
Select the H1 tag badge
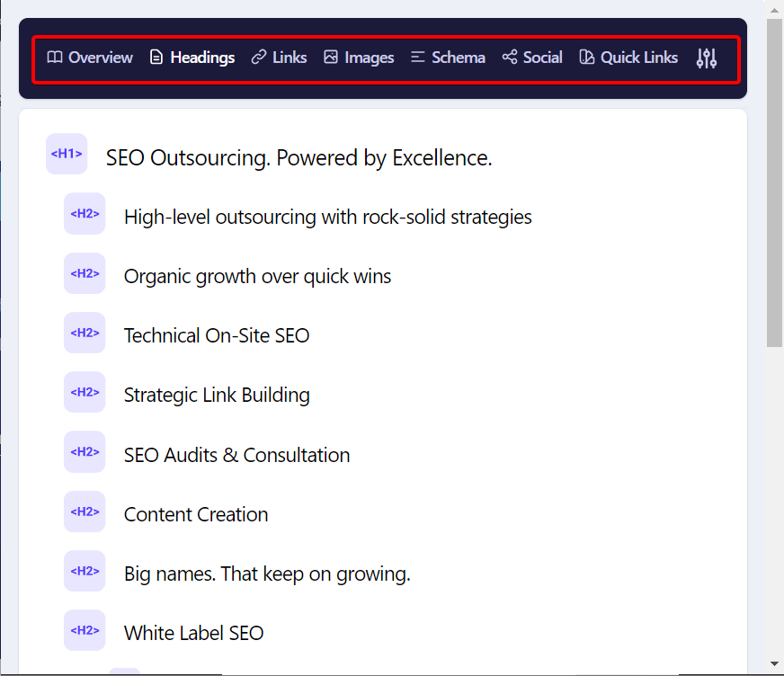[67, 154]
